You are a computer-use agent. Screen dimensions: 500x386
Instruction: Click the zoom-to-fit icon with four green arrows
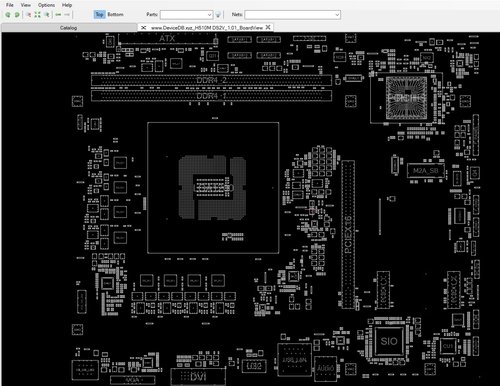37,15
